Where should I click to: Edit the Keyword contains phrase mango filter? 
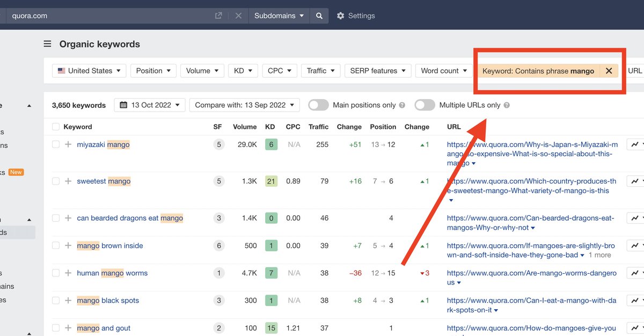pyautogui.click(x=538, y=71)
